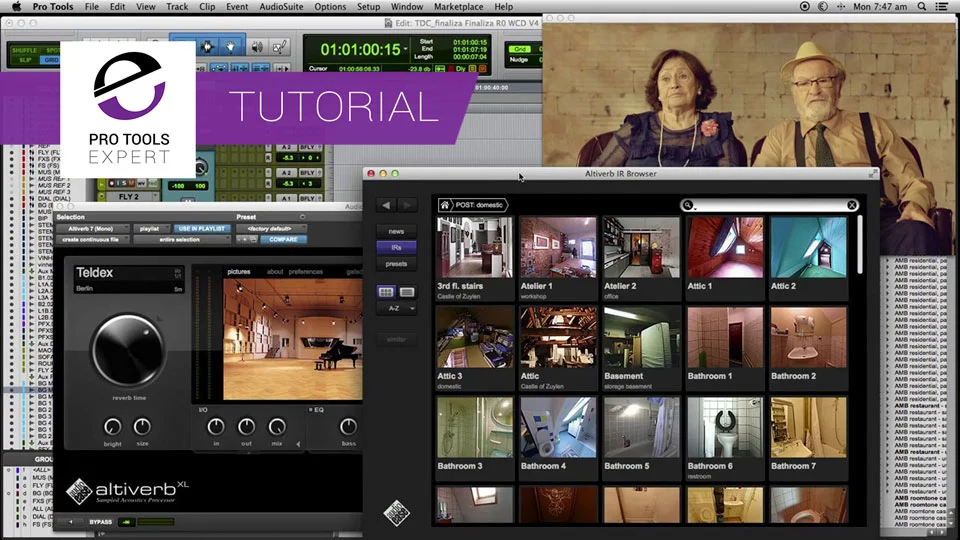Enable SHUFFLE edit mode
Screen dimensions: 960x540
pyautogui.click(x=24, y=50)
